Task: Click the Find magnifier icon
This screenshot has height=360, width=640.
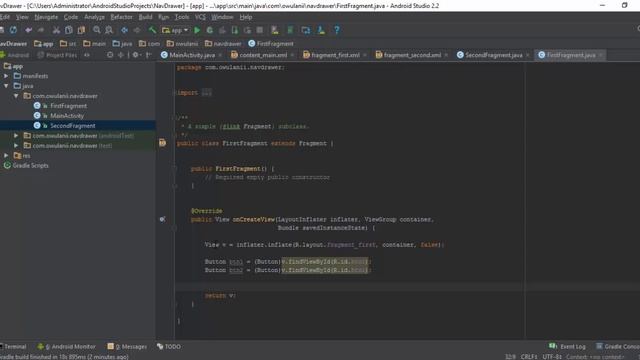Action: point(97,30)
